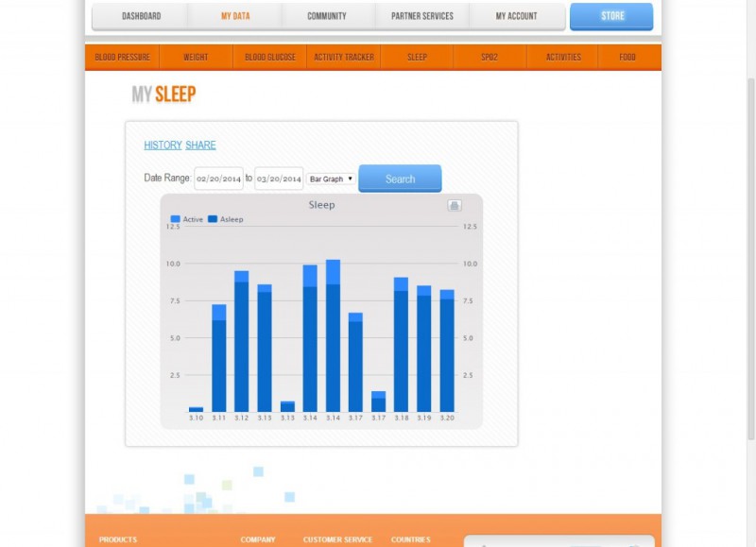
Task: Switch to Weight data
Action: (x=196, y=57)
